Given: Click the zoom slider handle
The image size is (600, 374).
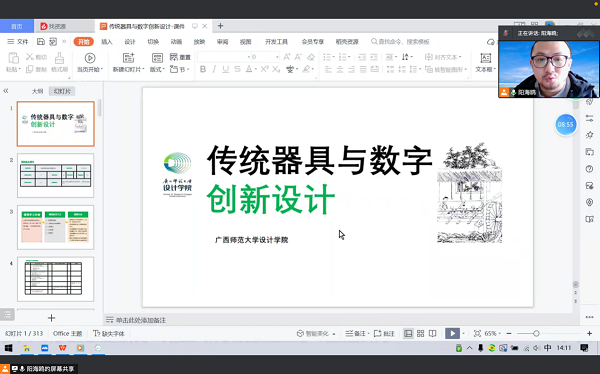Looking at the screenshot, I should (536, 333).
